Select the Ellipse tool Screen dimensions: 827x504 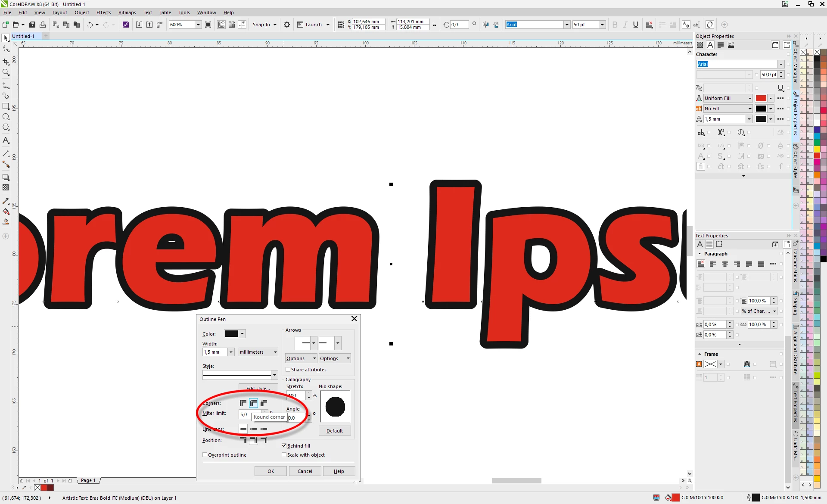[6, 117]
